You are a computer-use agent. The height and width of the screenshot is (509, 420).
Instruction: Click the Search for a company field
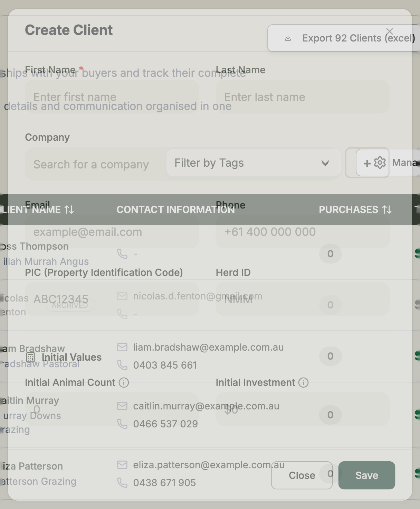click(x=96, y=164)
